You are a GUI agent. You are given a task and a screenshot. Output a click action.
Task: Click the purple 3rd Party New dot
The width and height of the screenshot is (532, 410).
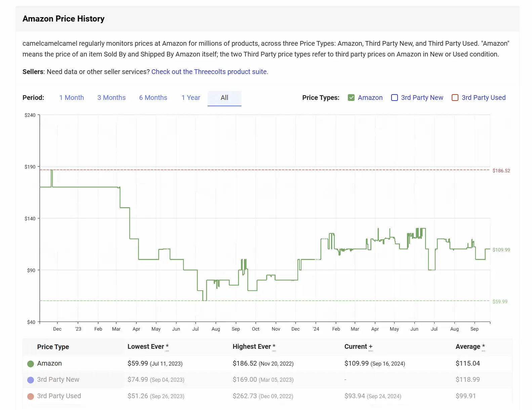[30, 380]
